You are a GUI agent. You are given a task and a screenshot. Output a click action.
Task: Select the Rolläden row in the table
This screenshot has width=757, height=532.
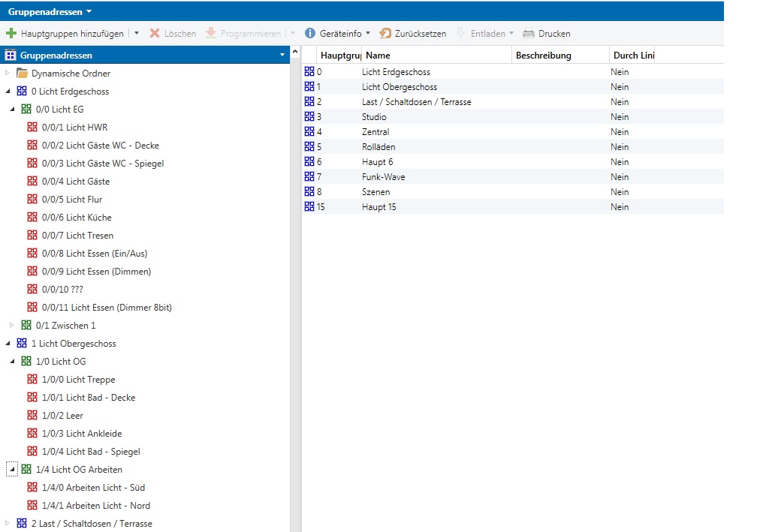tap(378, 147)
